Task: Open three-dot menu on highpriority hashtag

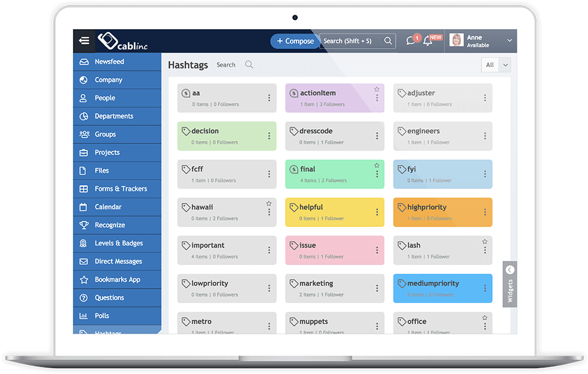Action: (485, 212)
